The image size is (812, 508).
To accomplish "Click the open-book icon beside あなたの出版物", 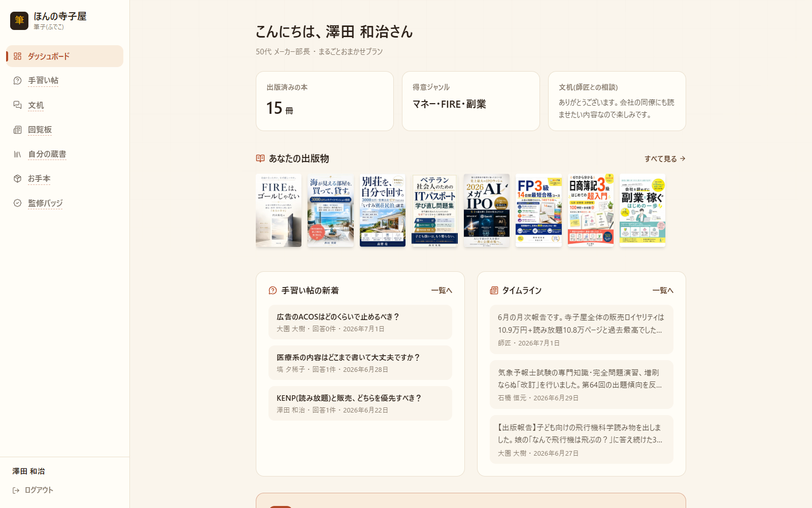I will coord(260,158).
